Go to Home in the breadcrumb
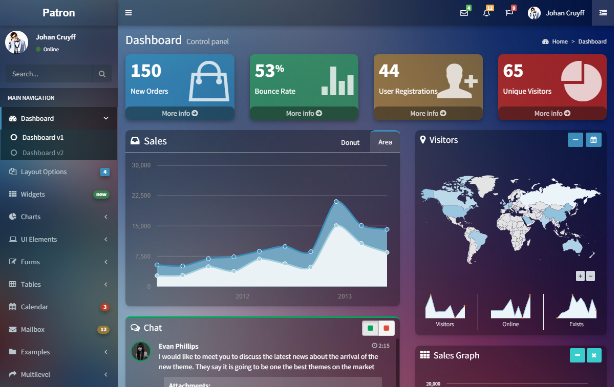This screenshot has width=614, height=387. tap(560, 42)
